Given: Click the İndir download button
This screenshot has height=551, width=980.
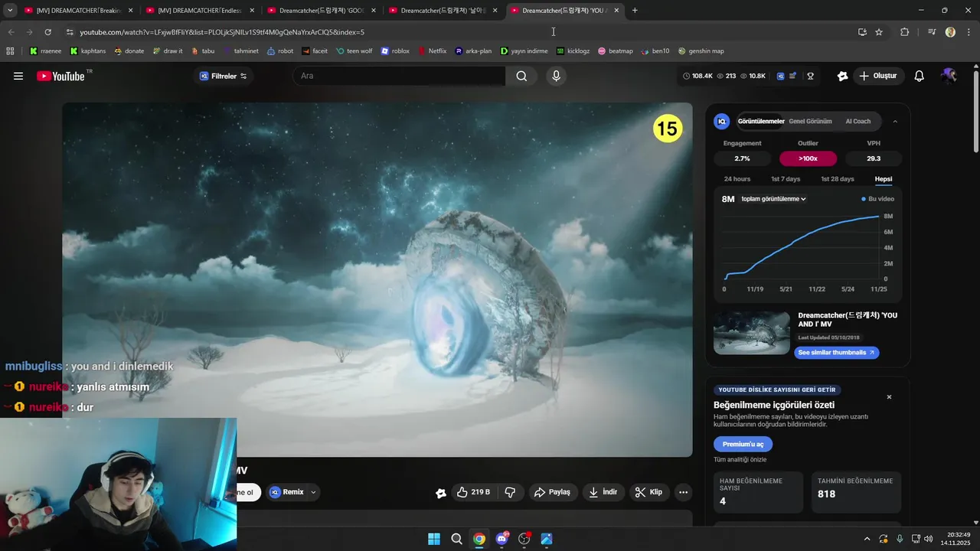Looking at the screenshot, I should tap(603, 492).
